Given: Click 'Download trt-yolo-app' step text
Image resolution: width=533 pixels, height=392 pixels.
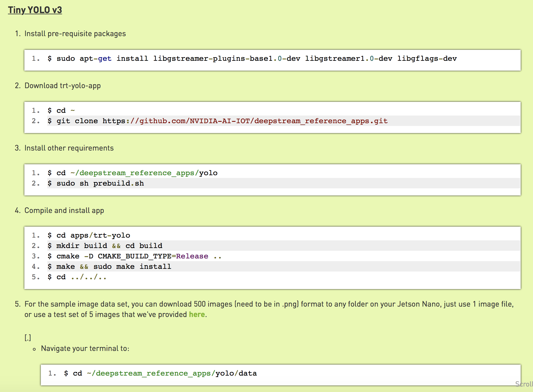Looking at the screenshot, I should click(62, 86).
